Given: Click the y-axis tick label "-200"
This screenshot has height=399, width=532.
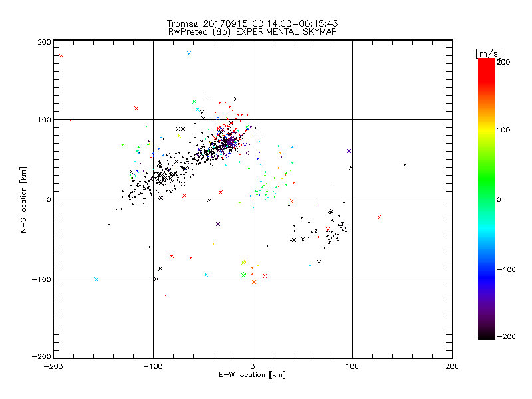Looking at the screenshot, I should coord(41,356).
